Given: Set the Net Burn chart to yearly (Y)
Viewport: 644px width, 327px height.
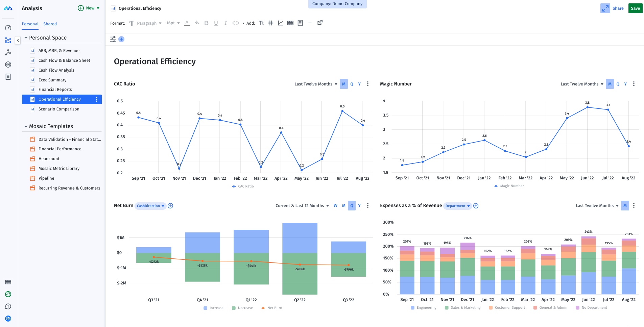Looking at the screenshot, I should click(359, 206).
